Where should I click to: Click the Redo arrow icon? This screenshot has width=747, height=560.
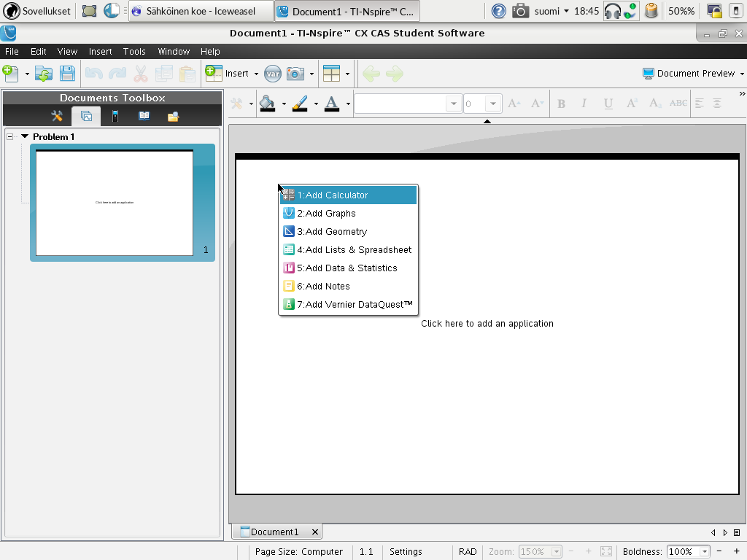(x=117, y=74)
